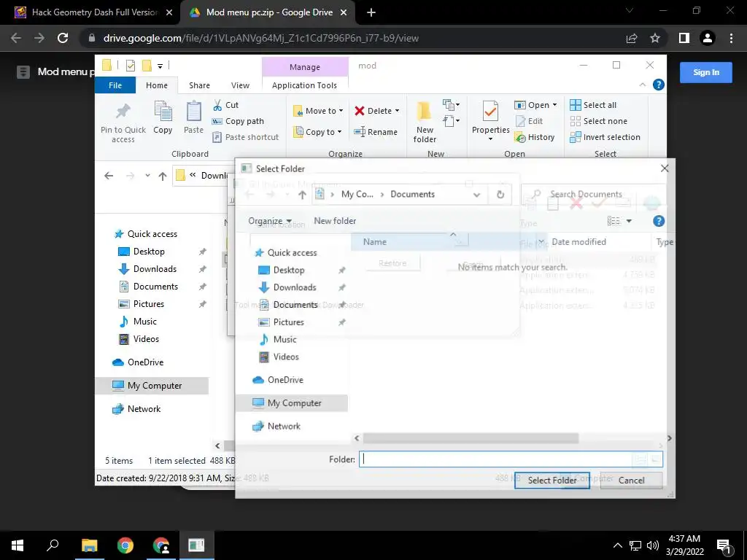Open Chrome profile avatar
The image size is (747, 560).
pos(708,38)
